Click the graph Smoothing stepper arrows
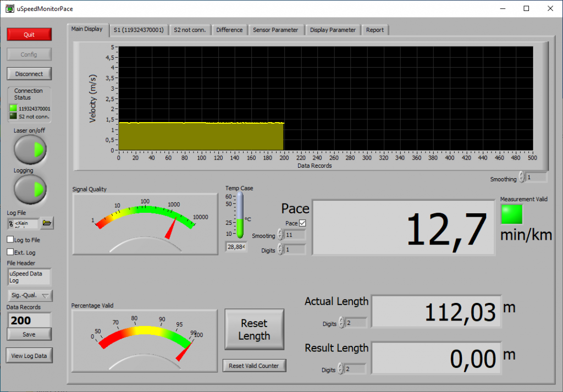 [521, 178]
